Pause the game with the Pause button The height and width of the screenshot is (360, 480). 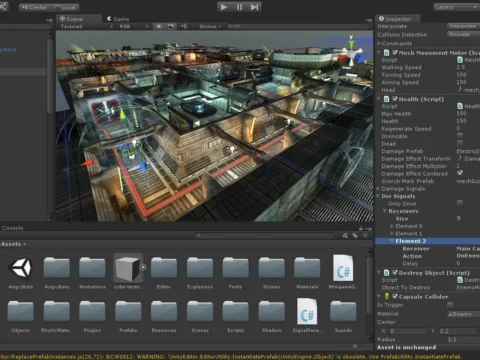(239, 7)
